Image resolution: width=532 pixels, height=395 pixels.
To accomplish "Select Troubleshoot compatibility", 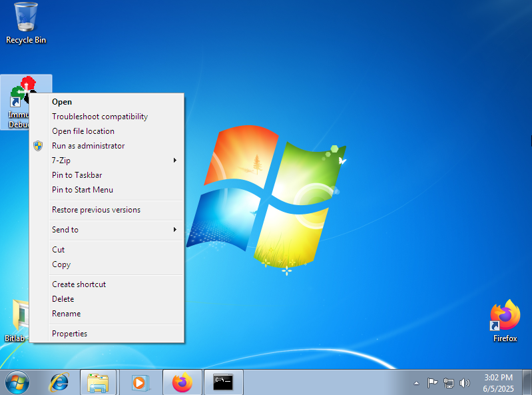I will [x=107, y=117].
